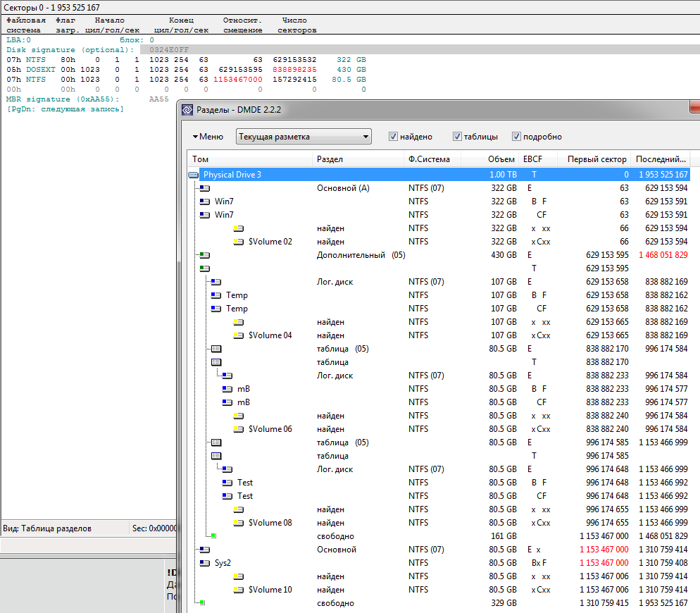Disable the "подробно" checkbox
The image size is (700, 613).
(x=516, y=137)
